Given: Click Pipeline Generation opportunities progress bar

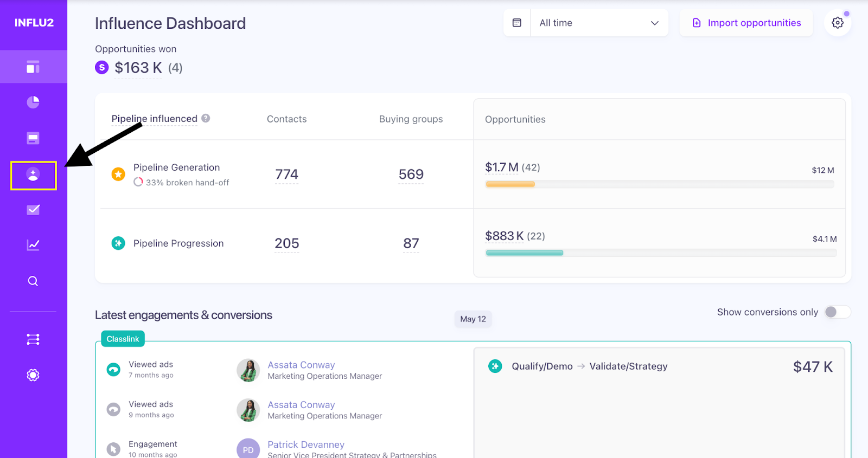Looking at the screenshot, I should point(660,184).
